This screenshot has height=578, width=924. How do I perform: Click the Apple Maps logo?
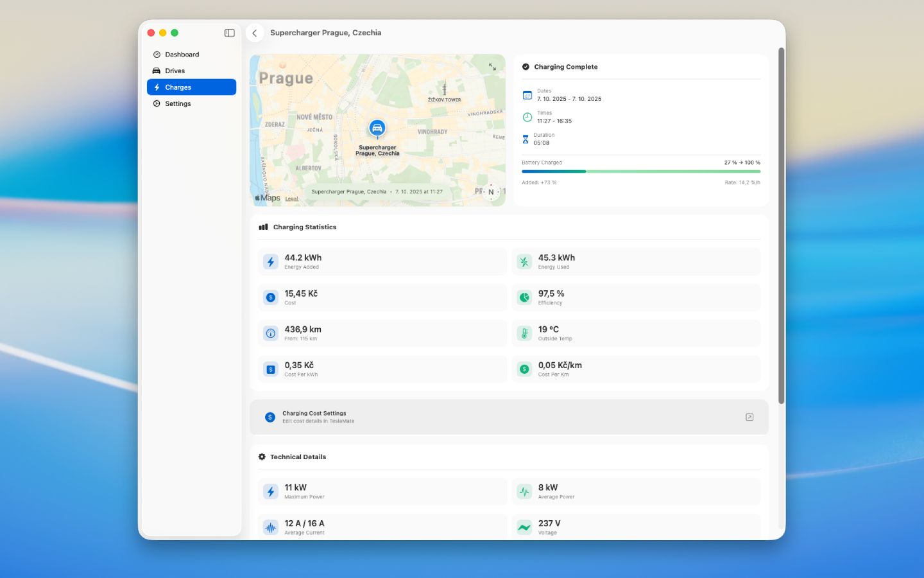point(268,198)
